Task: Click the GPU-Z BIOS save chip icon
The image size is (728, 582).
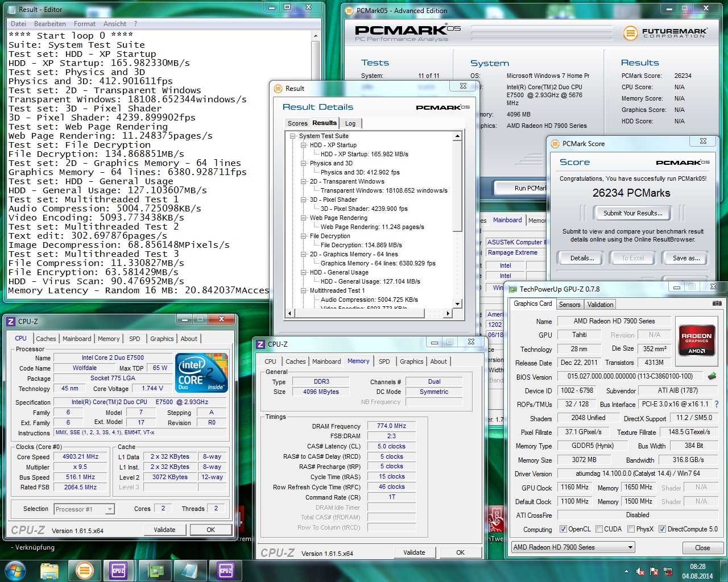Action: (712, 376)
